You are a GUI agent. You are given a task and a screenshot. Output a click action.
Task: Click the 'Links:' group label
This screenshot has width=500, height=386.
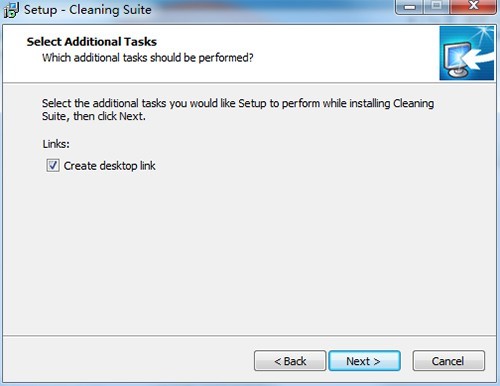coord(56,144)
